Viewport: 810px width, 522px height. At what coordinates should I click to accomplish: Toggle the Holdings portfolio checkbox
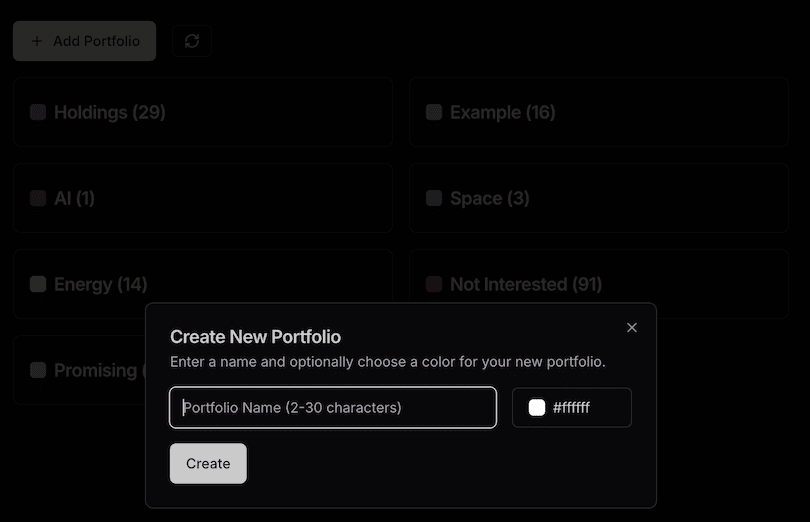tap(38, 112)
